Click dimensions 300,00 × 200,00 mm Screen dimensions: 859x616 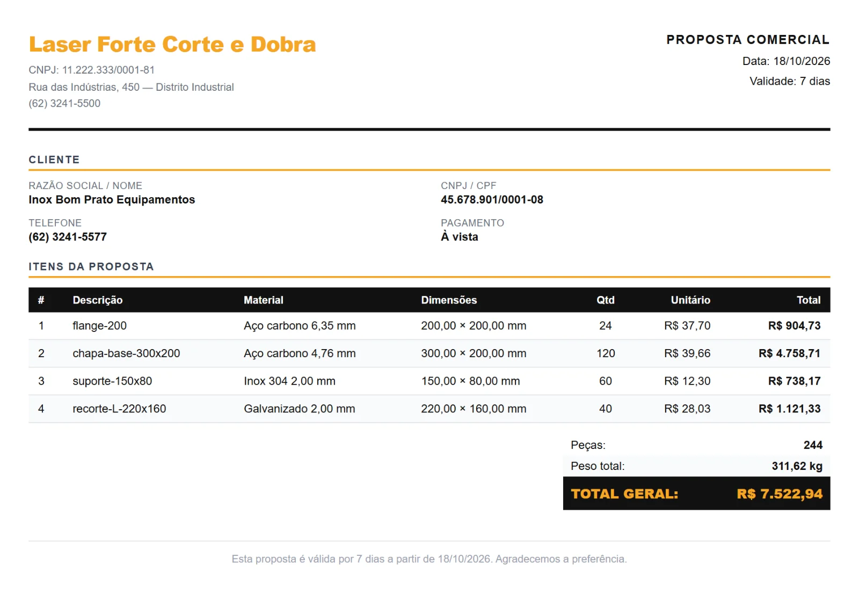click(474, 353)
